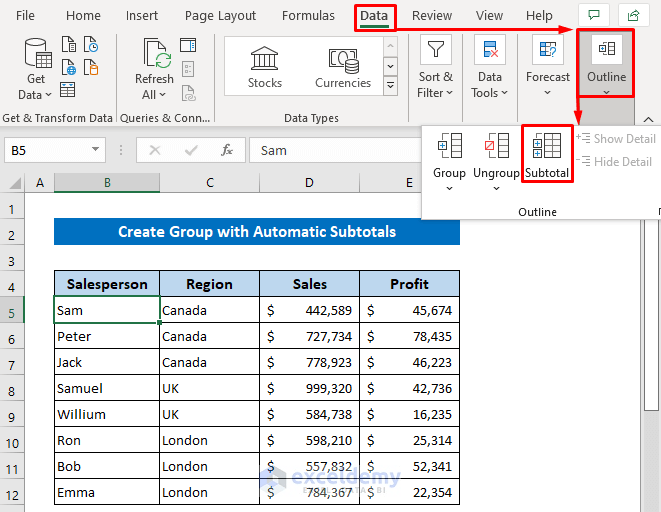Click the Cancel X in formula bar

tap(155, 150)
